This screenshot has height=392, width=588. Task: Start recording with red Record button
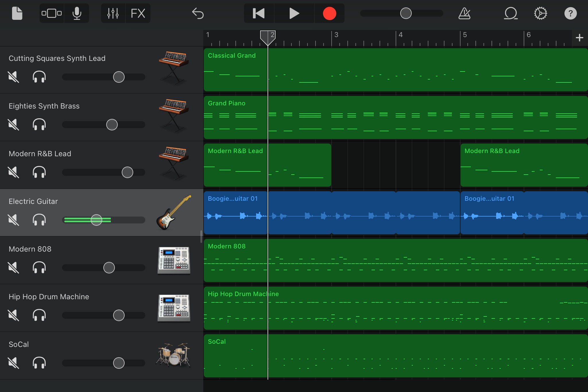tap(329, 13)
